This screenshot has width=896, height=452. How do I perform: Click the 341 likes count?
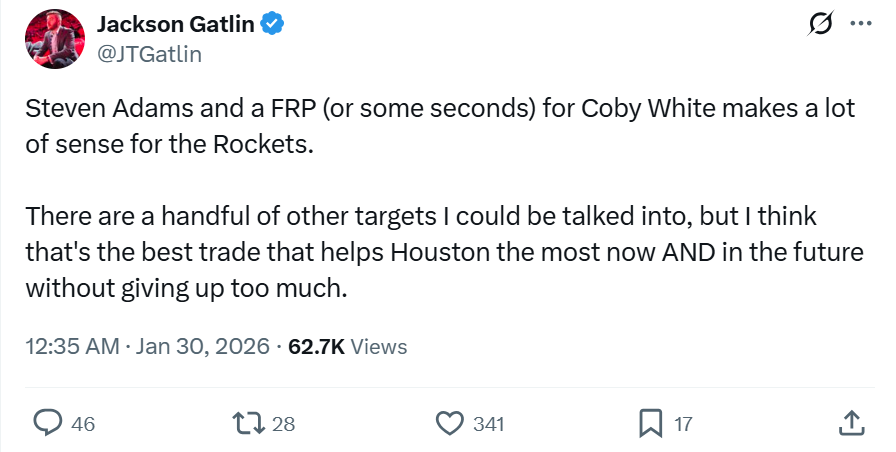click(x=488, y=424)
